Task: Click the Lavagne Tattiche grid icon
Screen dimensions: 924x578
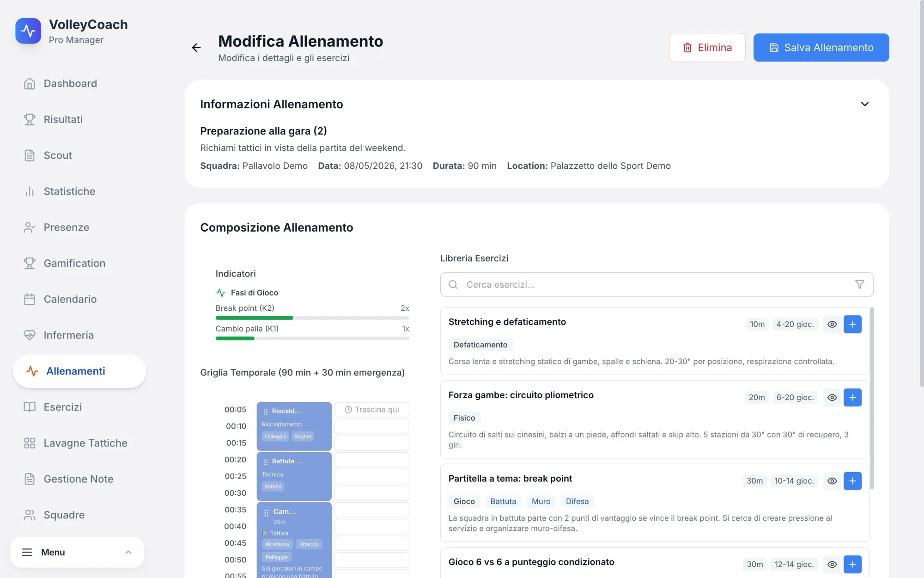Action: tap(30, 443)
